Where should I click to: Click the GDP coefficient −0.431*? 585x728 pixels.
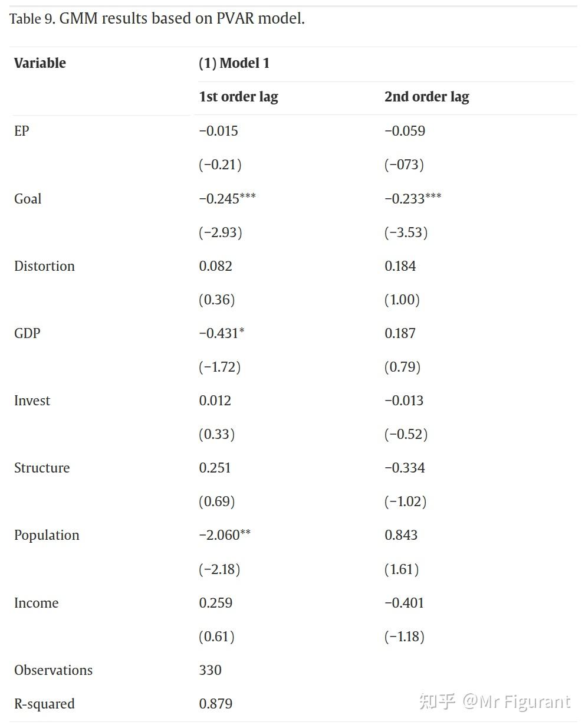[221, 333]
